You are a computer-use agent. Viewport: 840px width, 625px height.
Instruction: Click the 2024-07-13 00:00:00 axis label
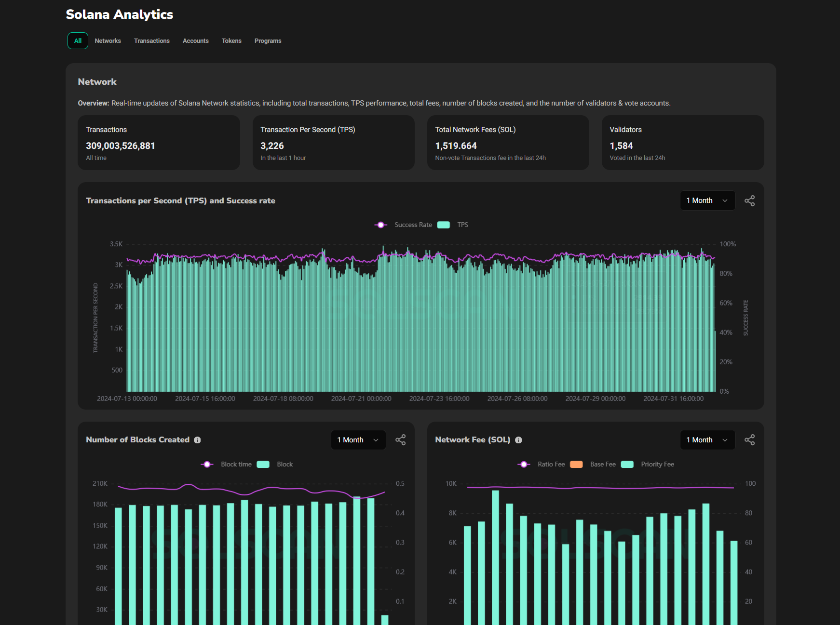coord(127,399)
